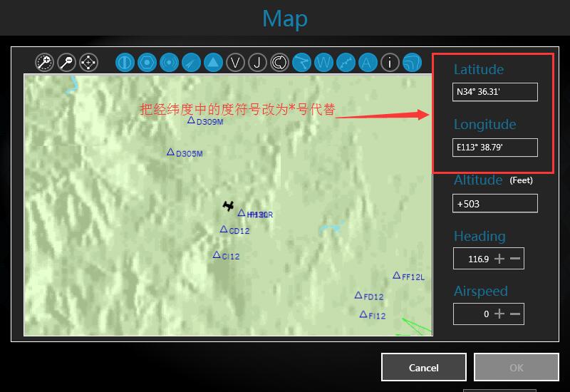The width and height of the screenshot is (570, 392).
Task: Toggle Jet airways J icon
Action: [x=257, y=63]
